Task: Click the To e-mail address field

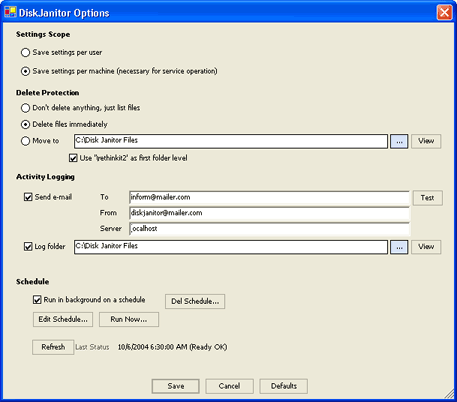Action: [x=269, y=197]
